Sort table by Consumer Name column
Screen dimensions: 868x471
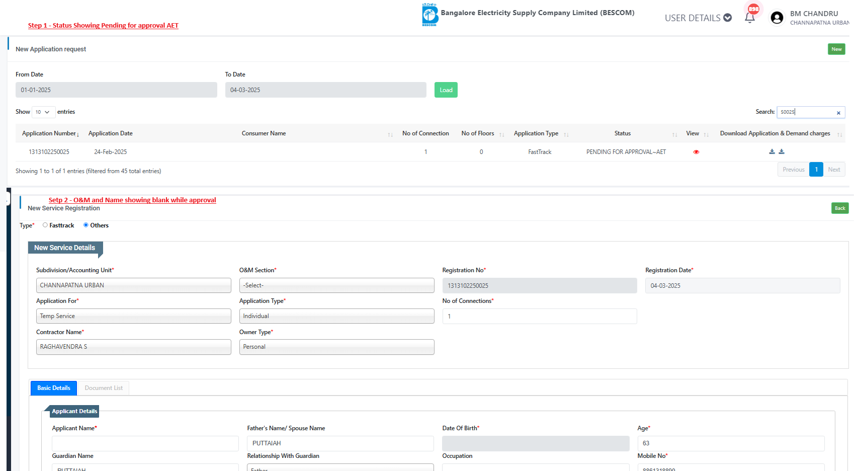click(x=390, y=134)
